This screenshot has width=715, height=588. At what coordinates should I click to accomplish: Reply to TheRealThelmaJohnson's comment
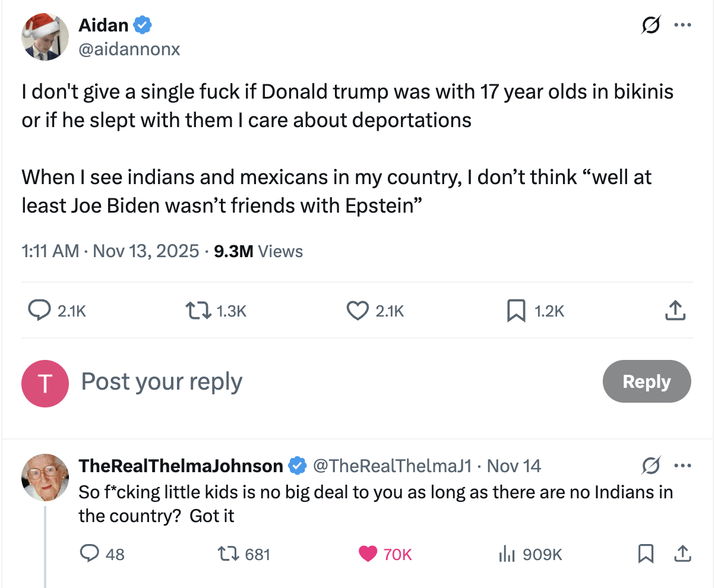[x=89, y=554]
